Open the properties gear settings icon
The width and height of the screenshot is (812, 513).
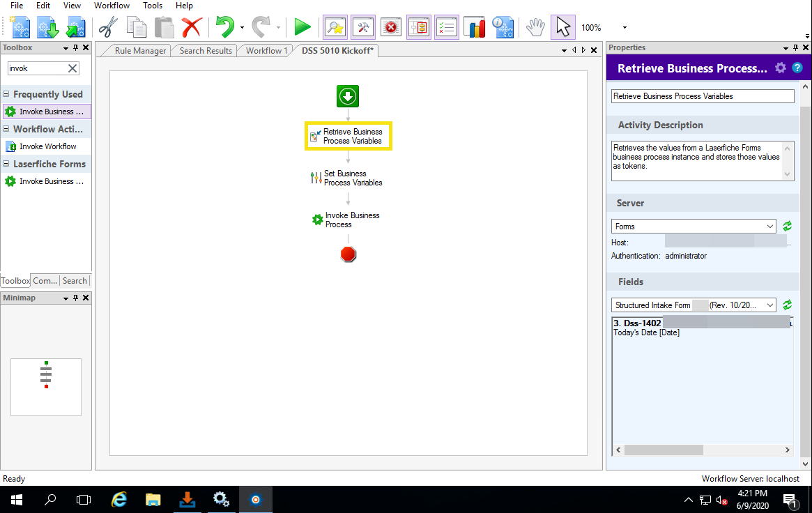(781, 68)
